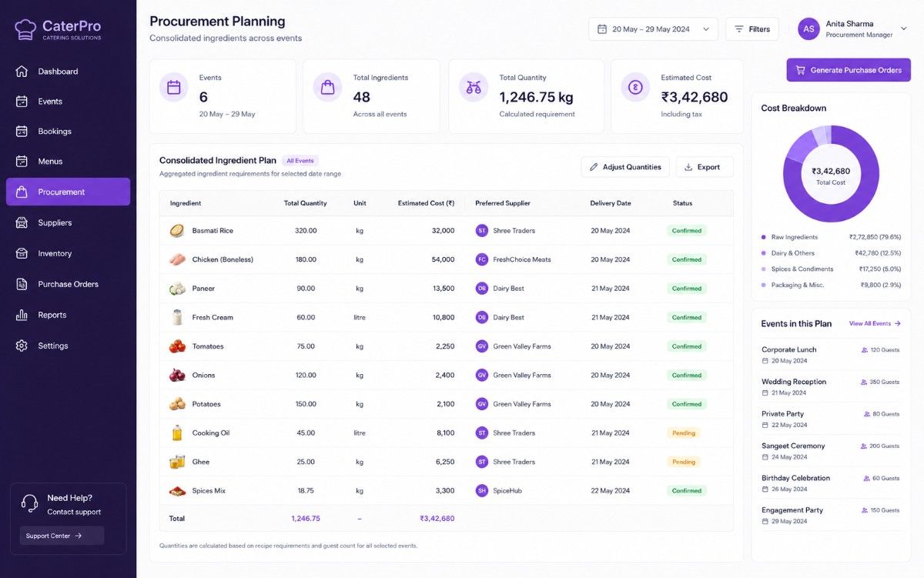Click the headset support icon
This screenshot has height=578, width=924.
30,504
